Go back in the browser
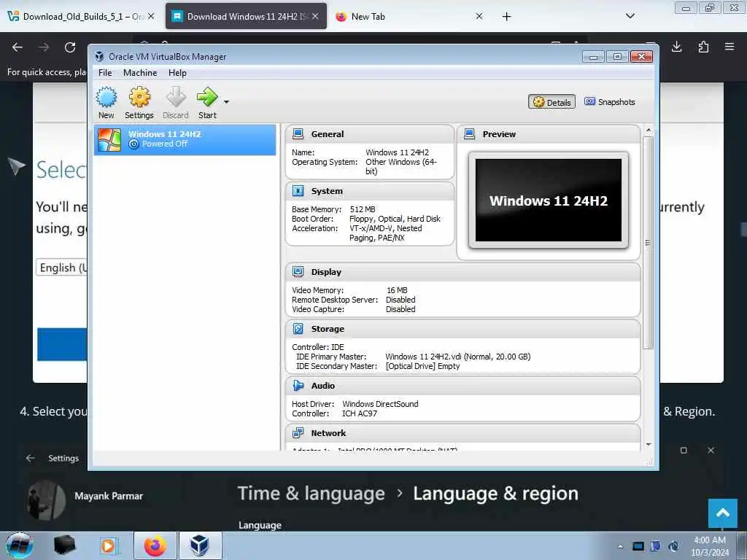747x560 pixels. [x=18, y=47]
